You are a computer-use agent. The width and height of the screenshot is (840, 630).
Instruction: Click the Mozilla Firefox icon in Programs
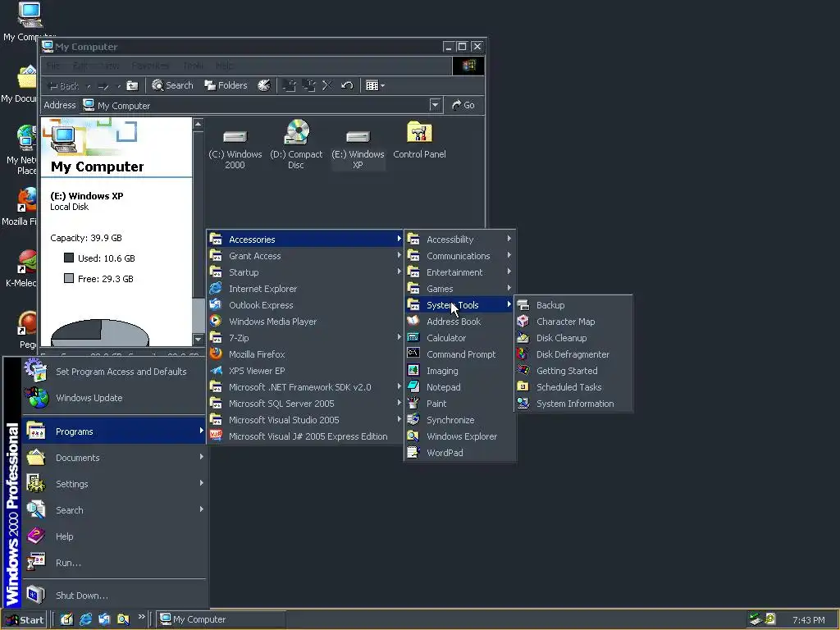216,354
